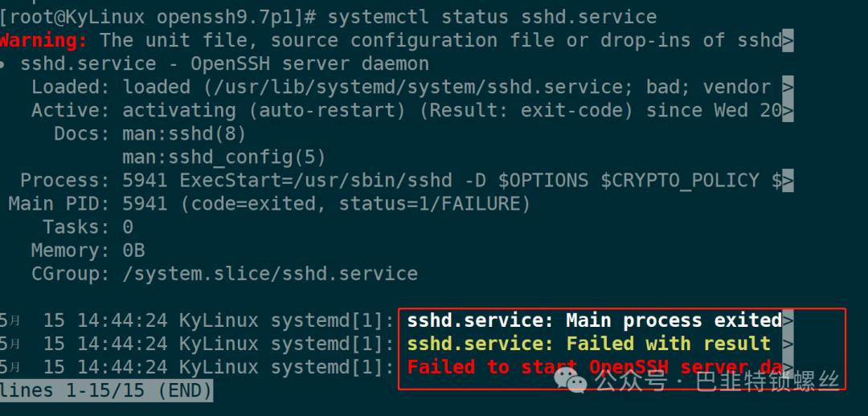The image size is (868, 416).
Task: Click truncation arrow ending the Process line
Action: tap(788, 181)
